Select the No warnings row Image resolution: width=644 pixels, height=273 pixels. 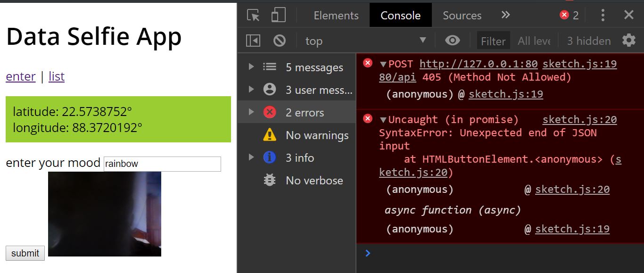pyautogui.click(x=297, y=135)
